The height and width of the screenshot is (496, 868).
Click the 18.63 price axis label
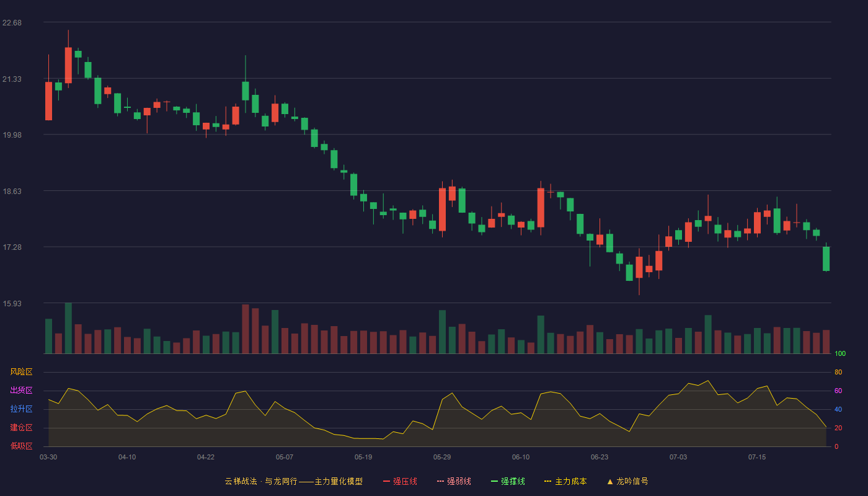[12, 192]
